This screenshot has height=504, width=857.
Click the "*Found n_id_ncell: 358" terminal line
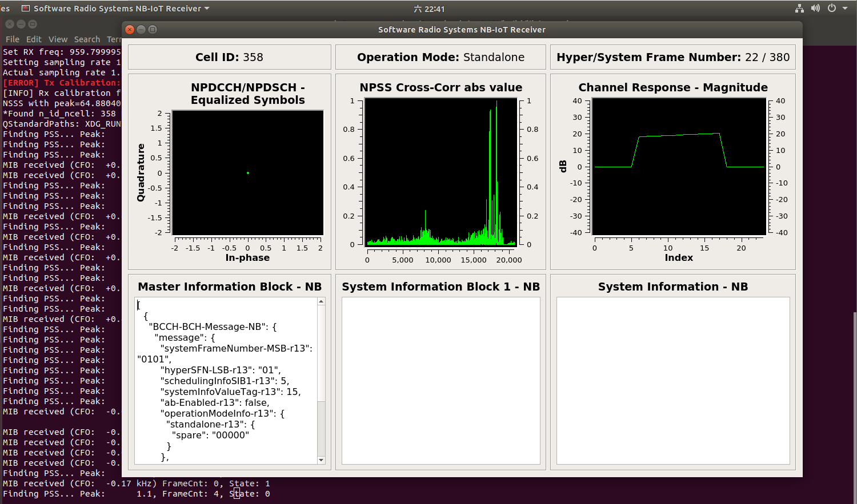coord(59,114)
